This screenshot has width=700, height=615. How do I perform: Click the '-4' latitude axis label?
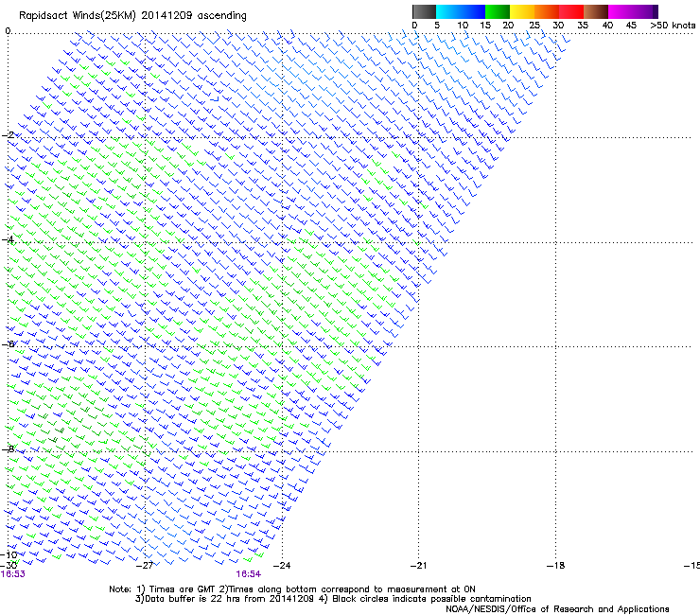tap(9, 239)
